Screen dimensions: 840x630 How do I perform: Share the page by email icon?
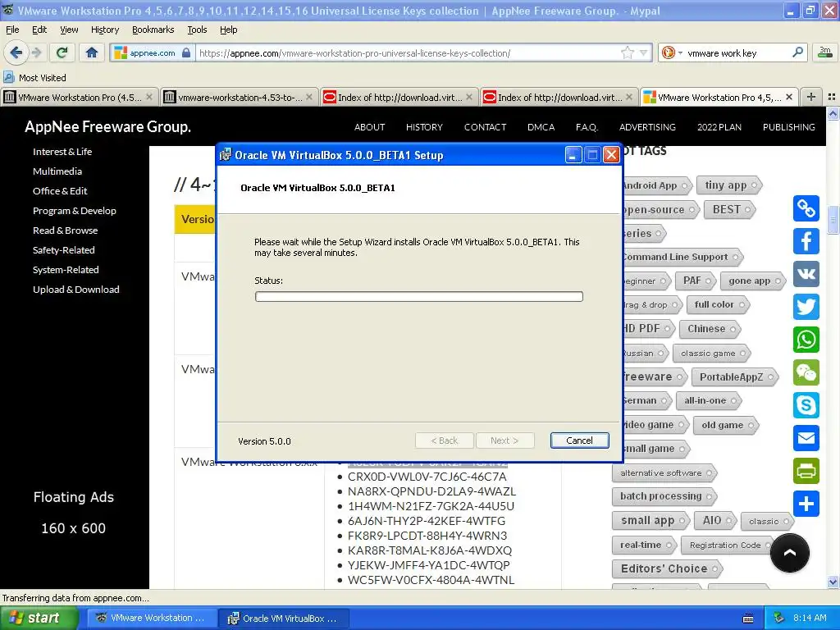click(806, 438)
